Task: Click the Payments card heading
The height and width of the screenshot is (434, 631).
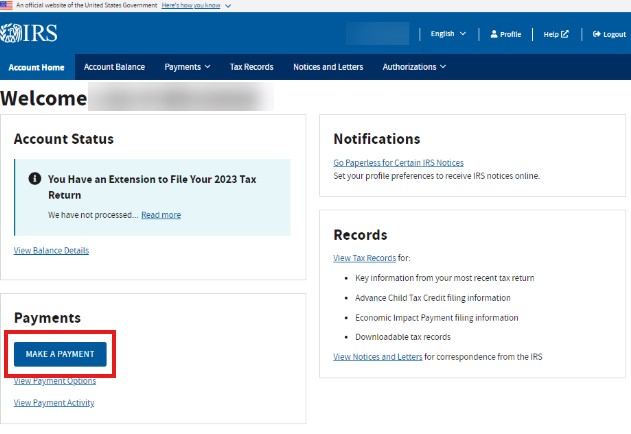Action: (x=47, y=318)
